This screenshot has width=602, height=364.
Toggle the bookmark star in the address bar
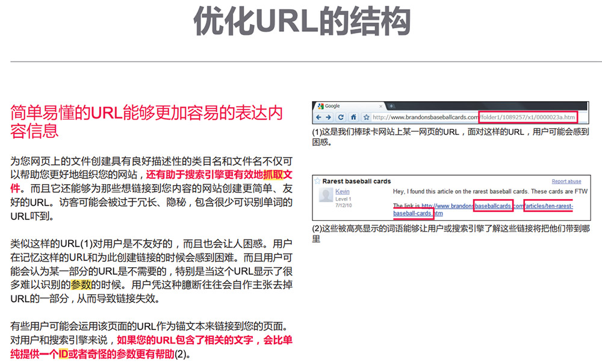(365, 117)
